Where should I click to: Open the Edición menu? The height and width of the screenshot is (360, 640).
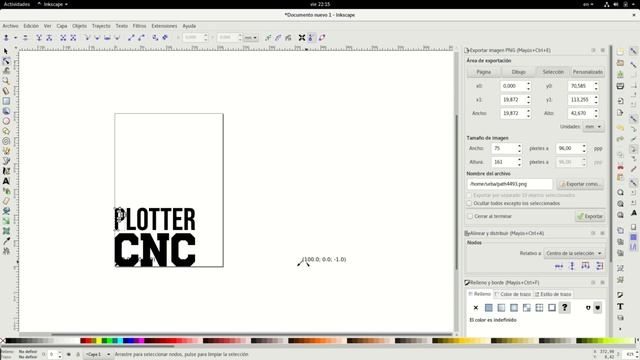31,26
